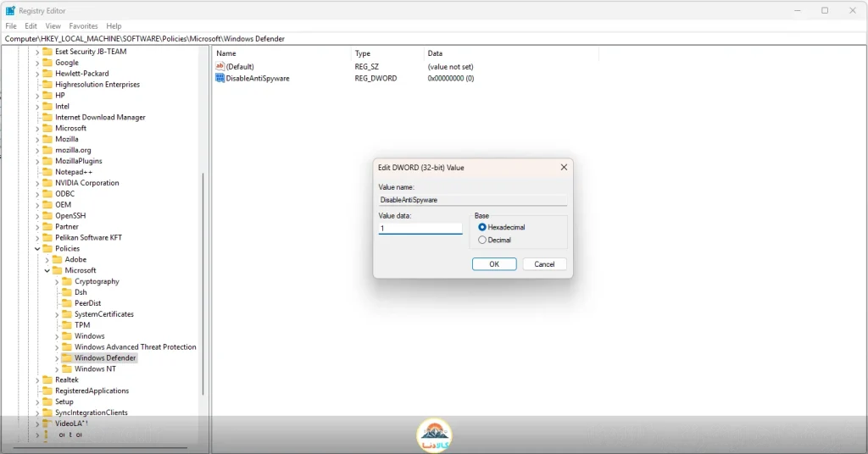868x454 pixels.
Task: Select the OEM tree item
Action: (x=63, y=205)
